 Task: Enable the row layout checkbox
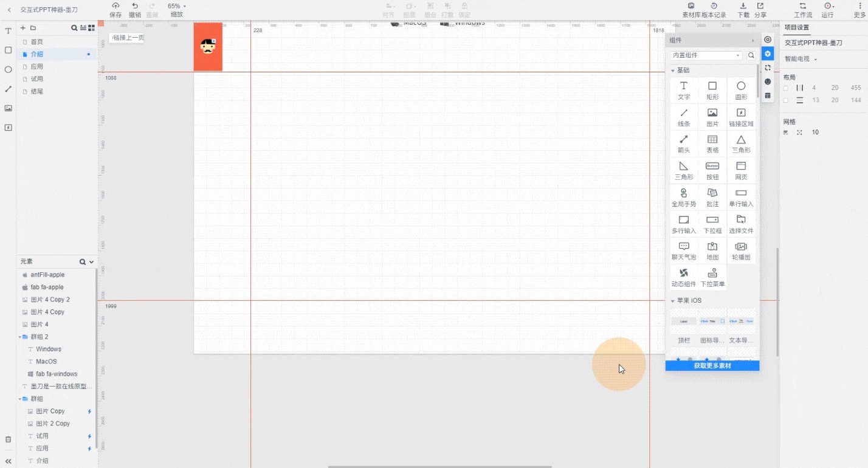tap(785, 100)
